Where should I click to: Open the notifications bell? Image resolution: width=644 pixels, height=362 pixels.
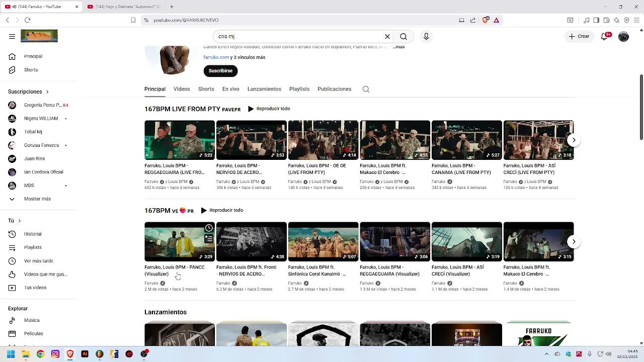click(x=605, y=36)
